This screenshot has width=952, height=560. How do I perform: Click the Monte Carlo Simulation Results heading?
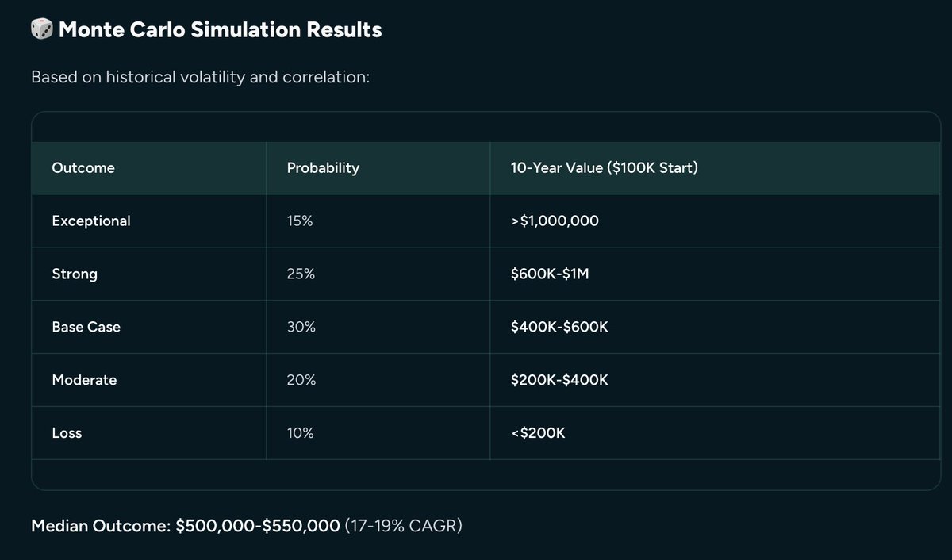point(221,30)
